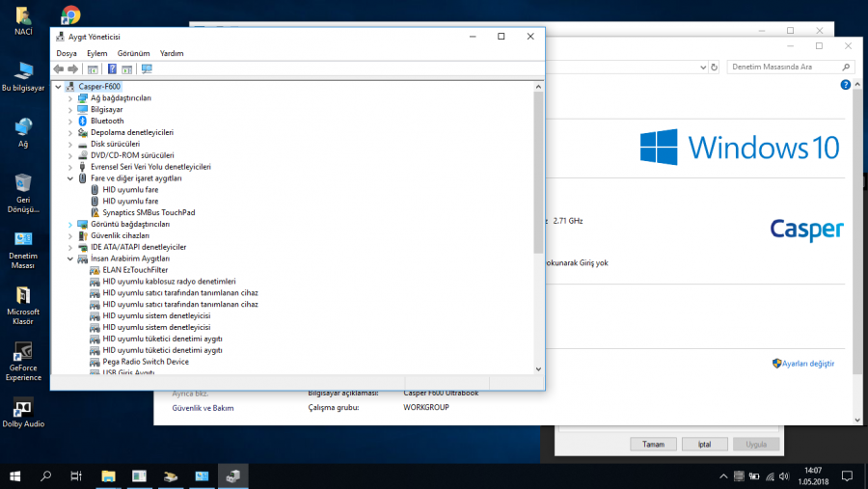Click the blue help icon in System window
The image size is (868, 489).
pos(845,85)
